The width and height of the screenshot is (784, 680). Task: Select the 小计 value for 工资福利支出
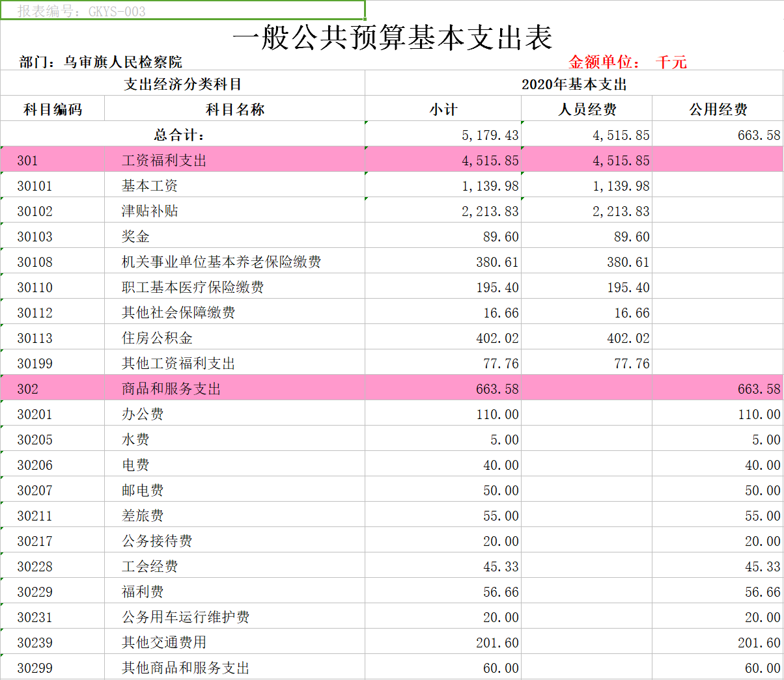443,159
